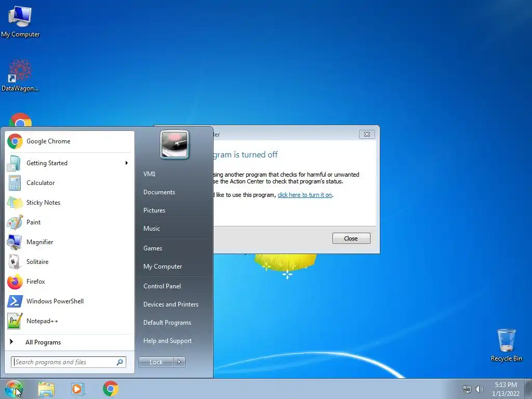Click the search magnifier icon

coord(120,362)
